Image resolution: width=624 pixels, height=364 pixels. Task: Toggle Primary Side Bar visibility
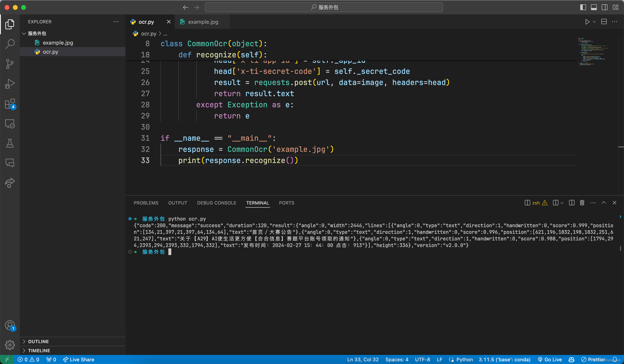coord(583,7)
